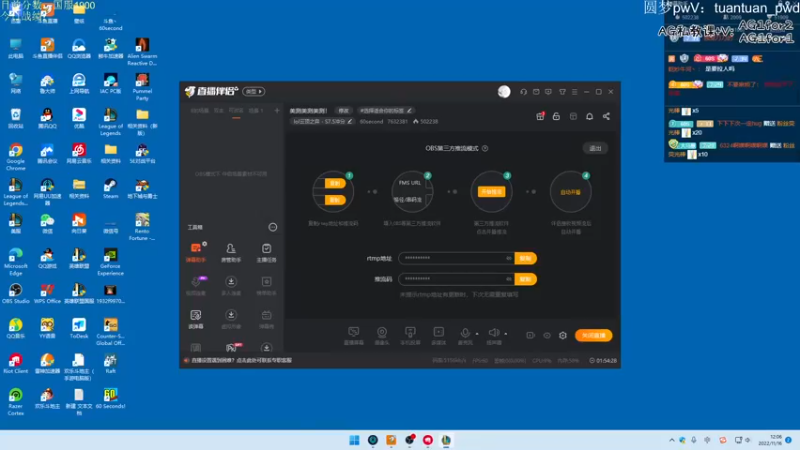Copy the stream key
800x450 pixels.
point(526,279)
